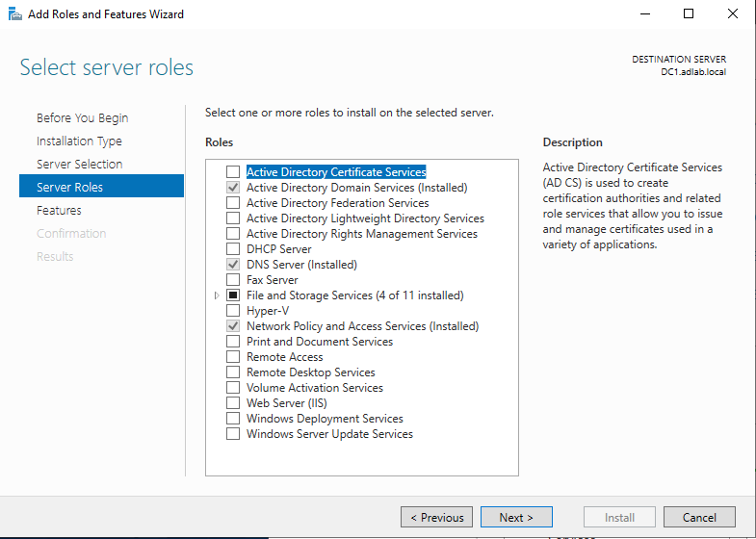Viewport: 756px width, 539px height.
Task: Select Volume Activation Services entry
Action: click(x=315, y=388)
